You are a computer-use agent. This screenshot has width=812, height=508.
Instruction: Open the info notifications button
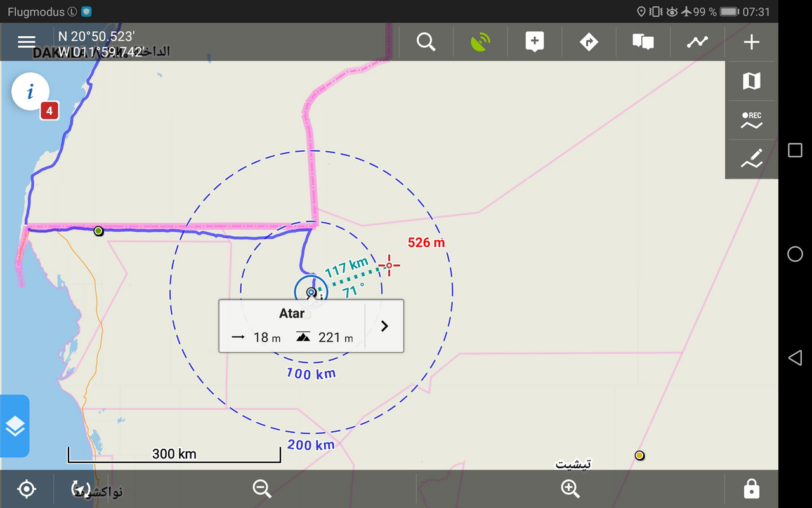click(x=30, y=92)
